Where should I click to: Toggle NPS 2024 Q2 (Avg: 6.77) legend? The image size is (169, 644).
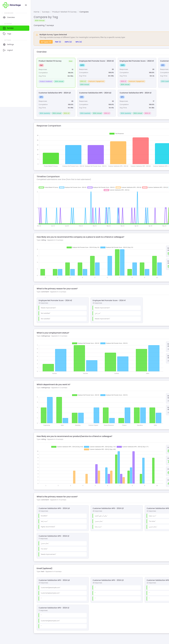pyautogui.click(x=133, y=447)
